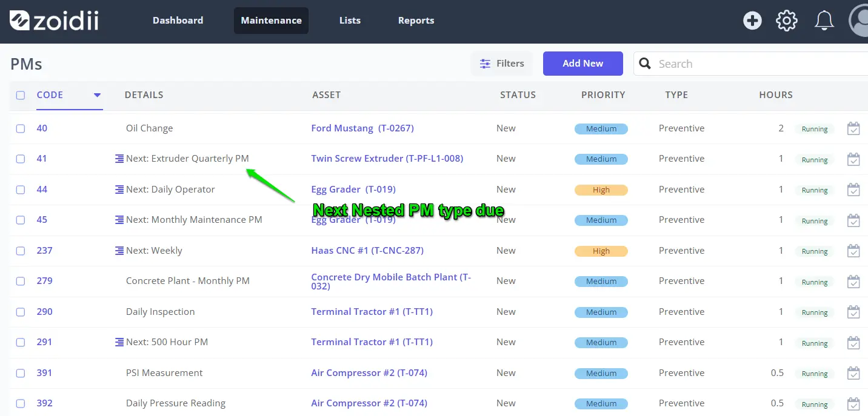Sort by the TYPE column header
The height and width of the screenshot is (416, 868).
point(676,95)
